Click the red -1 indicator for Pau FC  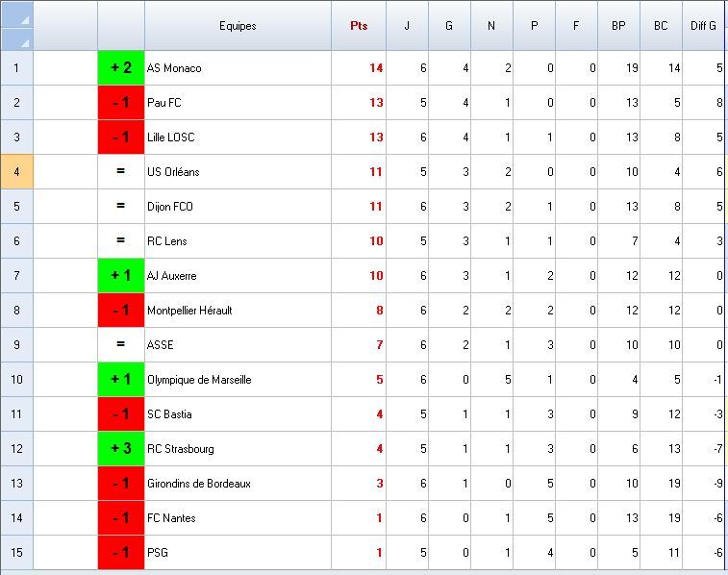121,103
